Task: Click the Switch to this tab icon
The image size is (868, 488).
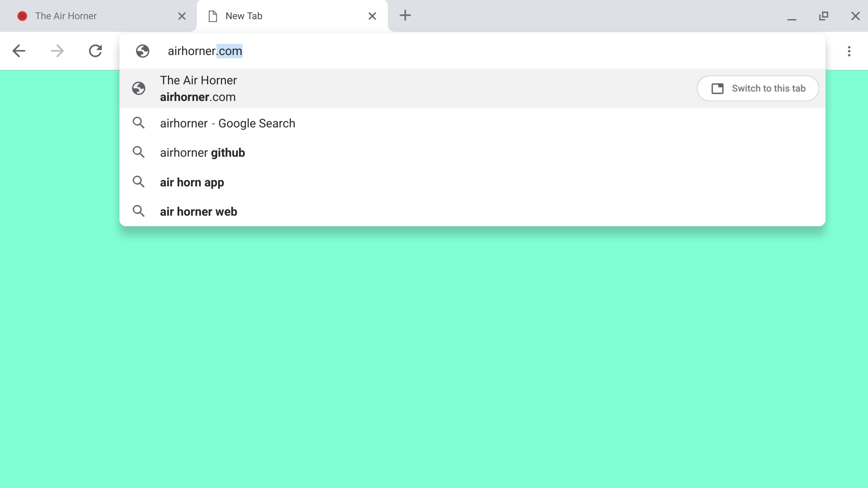Action: pyautogui.click(x=717, y=88)
